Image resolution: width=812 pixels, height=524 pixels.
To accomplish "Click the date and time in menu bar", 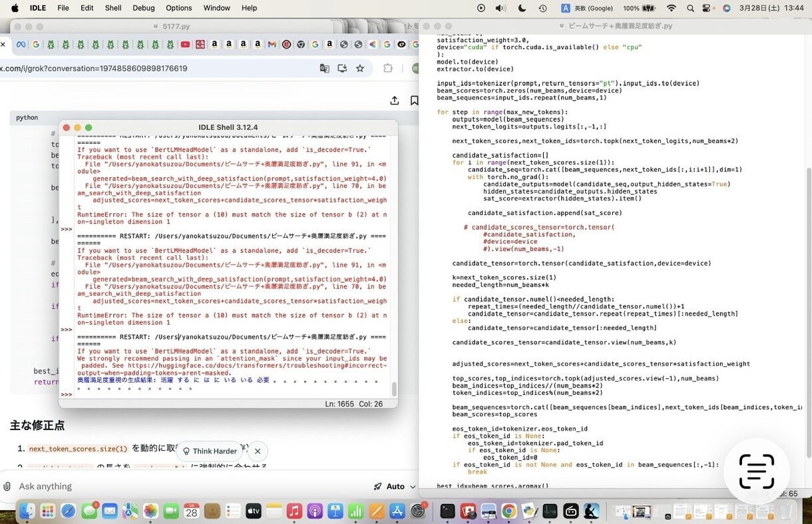I will [x=773, y=8].
